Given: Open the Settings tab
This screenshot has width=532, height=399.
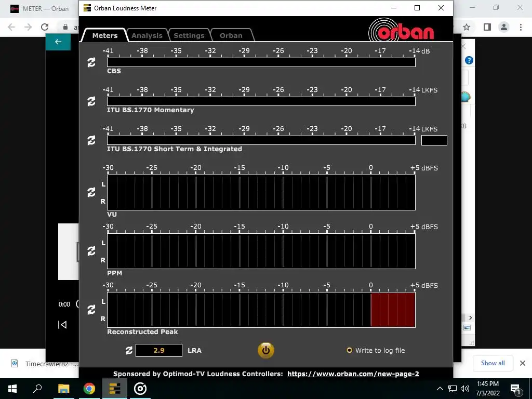Looking at the screenshot, I should pyautogui.click(x=189, y=35).
